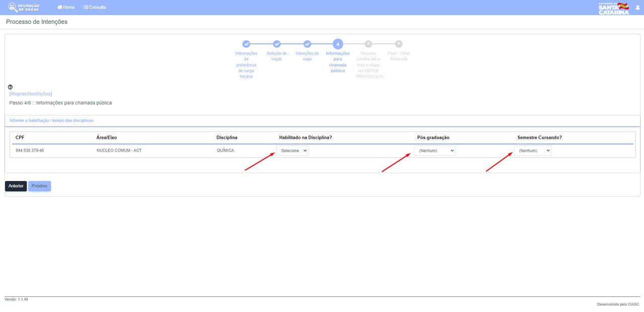Click the 'Informe a habilitação / tempo das disciplinas' header
This screenshot has width=644, height=312.
51,121
